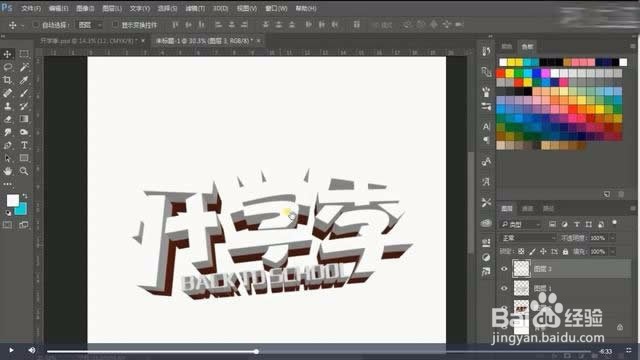The height and width of the screenshot is (360, 640).
Task: Select the Healing Brush tool
Action: 7,93
